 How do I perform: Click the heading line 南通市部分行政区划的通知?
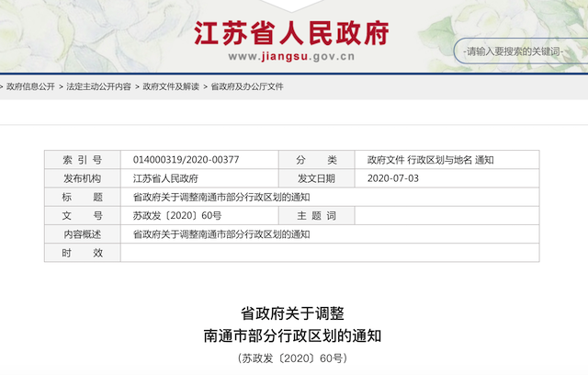pyautogui.click(x=292, y=335)
